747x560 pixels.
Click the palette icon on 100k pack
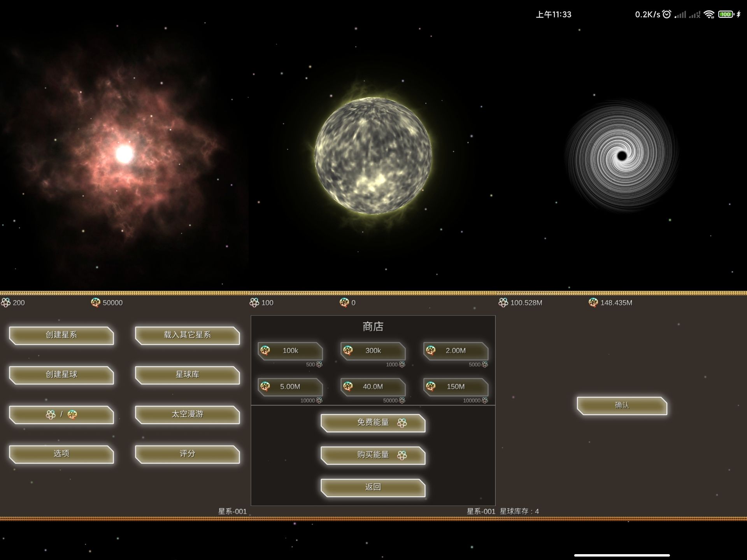click(x=265, y=350)
